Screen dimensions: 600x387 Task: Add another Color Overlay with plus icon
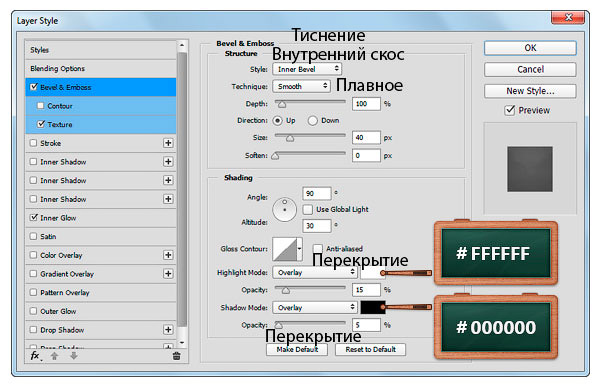click(x=168, y=255)
